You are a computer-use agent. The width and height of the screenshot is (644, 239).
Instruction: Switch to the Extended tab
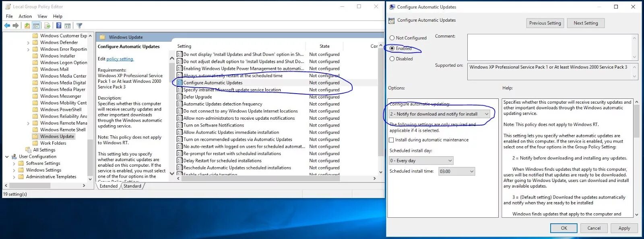click(x=109, y=186)
